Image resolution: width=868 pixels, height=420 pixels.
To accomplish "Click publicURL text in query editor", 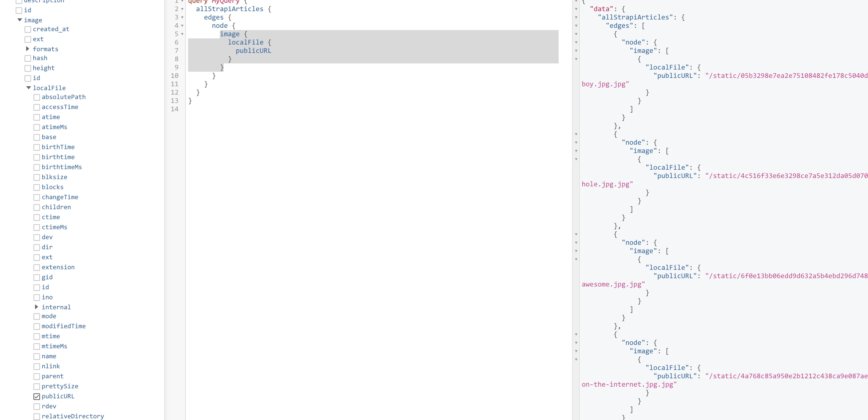I will [x=253, y=51].
